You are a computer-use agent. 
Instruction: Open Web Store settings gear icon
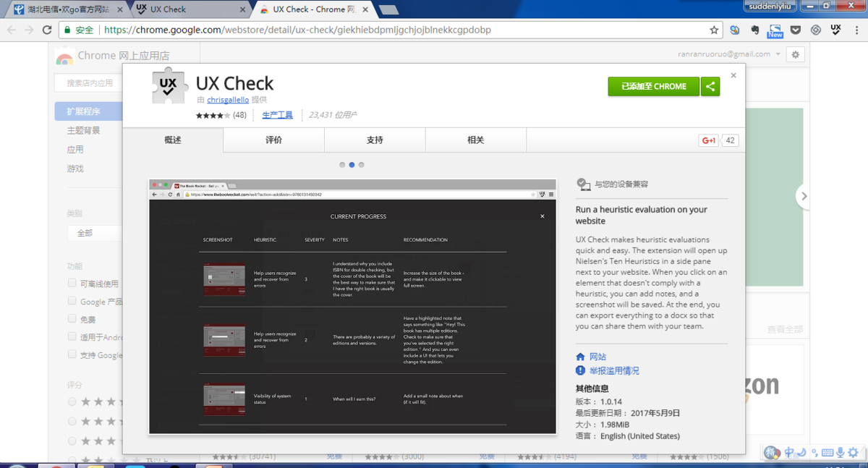(x=796, y=54)
